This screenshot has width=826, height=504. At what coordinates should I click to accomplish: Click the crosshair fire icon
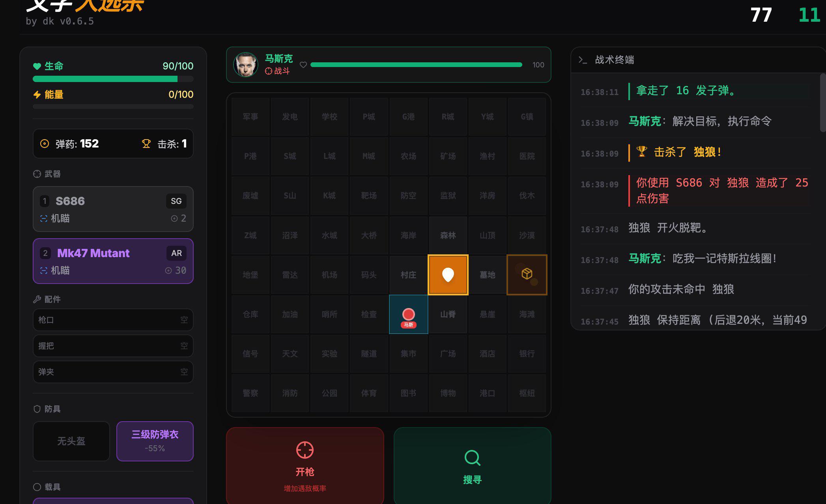[x=305, y=450]
